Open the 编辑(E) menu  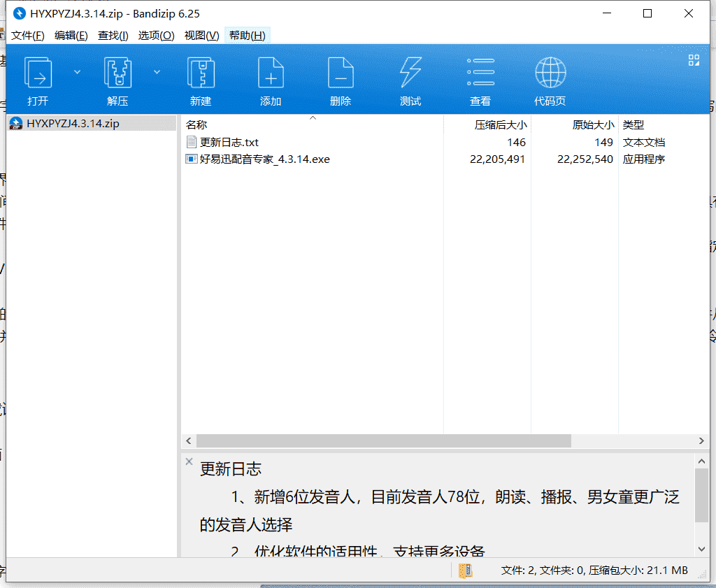71,36
